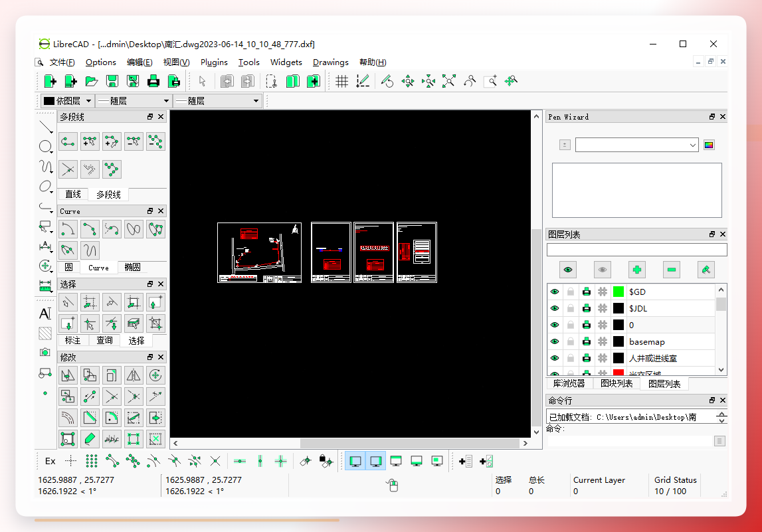
Task: Click the open file folder icon
Action: [92, 81]
